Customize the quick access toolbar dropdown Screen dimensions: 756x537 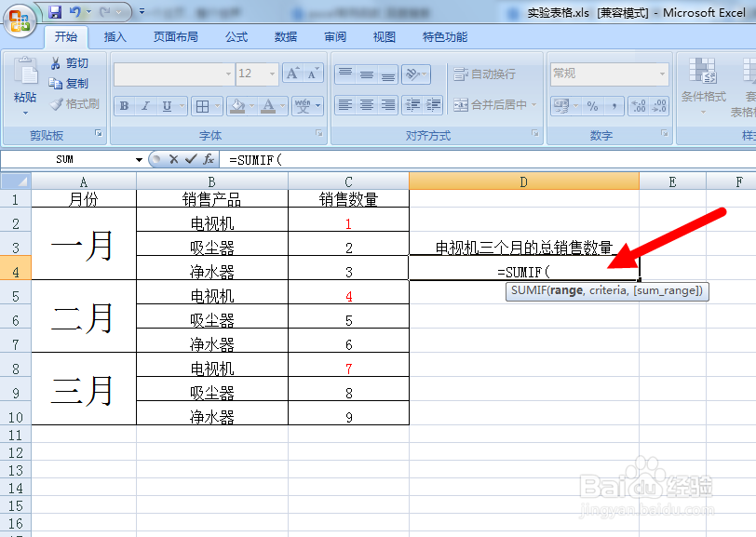click(142, 11)
